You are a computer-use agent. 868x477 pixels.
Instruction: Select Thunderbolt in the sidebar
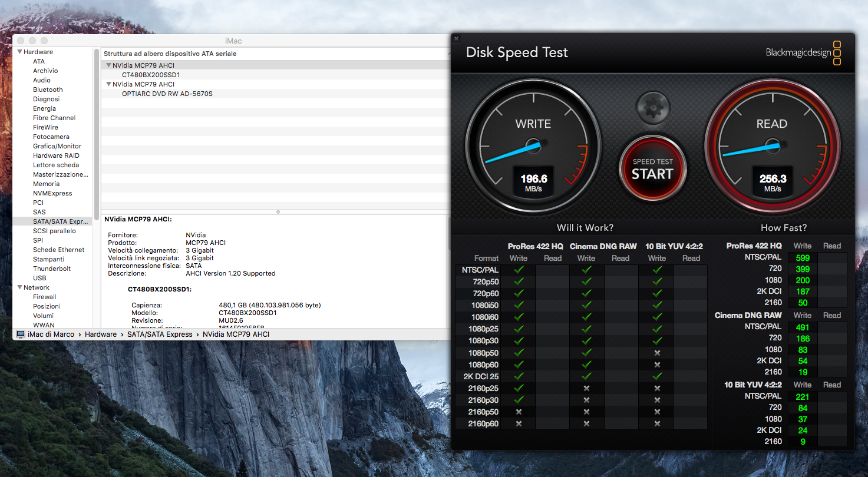click(x=52, y=269)
